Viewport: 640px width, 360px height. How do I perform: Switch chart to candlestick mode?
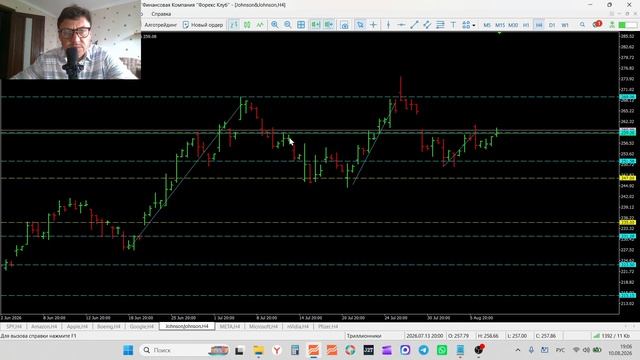247,25
